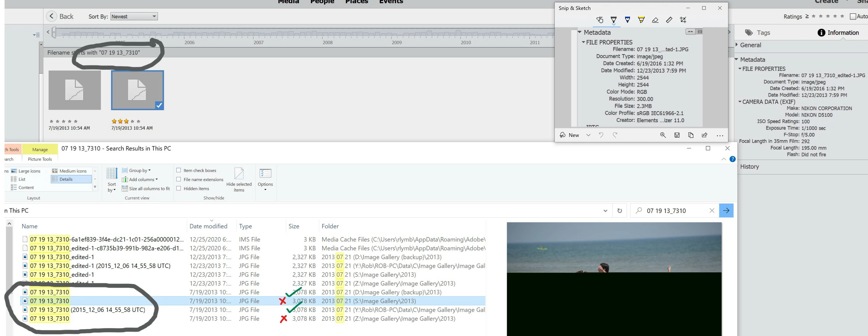Image resolution: width=868 pixels, height=336 pixels.
Task: Toggle File name extensions checkbox
Action: point(179,179)
